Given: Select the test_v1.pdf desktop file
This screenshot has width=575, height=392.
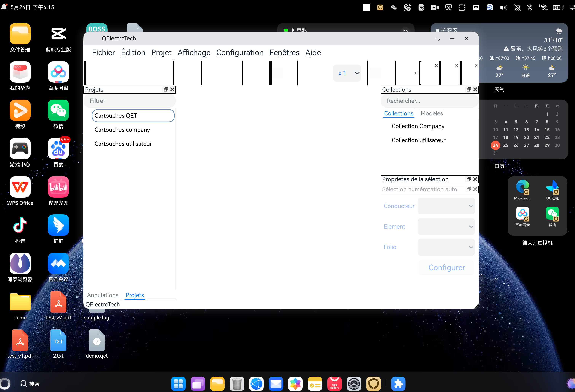Looking at the screenshot, I should point(20,344).
